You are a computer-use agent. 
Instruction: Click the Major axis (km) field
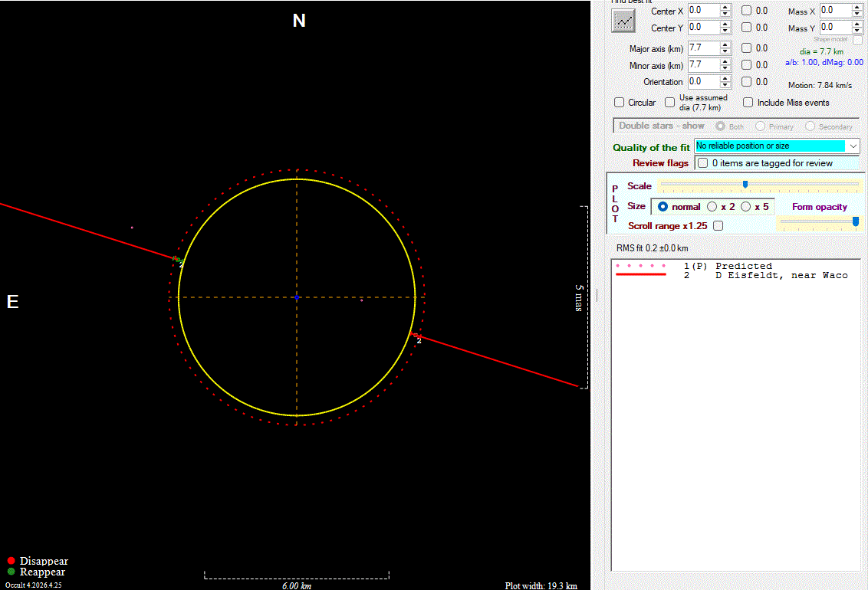click(703, 48)
